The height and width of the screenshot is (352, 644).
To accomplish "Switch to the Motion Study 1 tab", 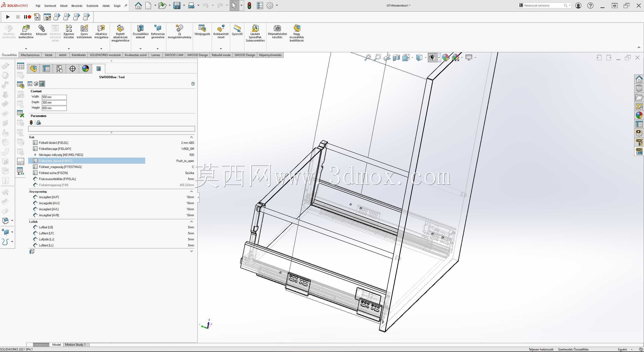I will tap(75, 345).
